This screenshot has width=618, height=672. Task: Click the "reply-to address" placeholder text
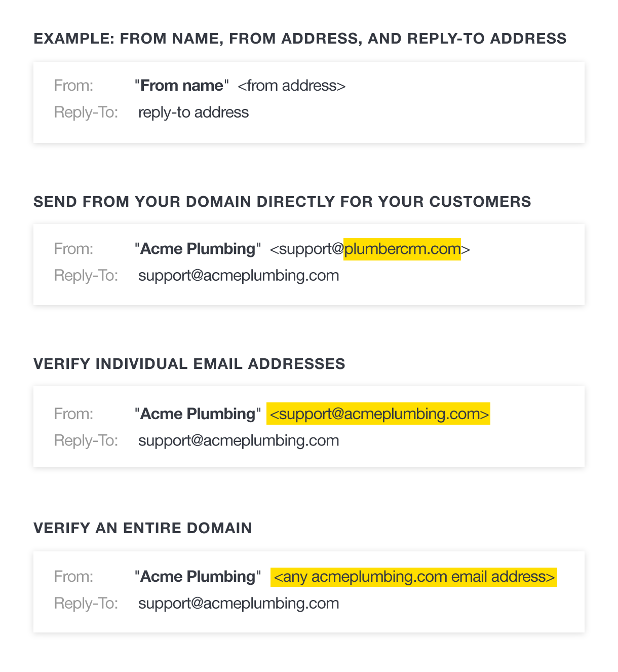(x=193, y=112)
